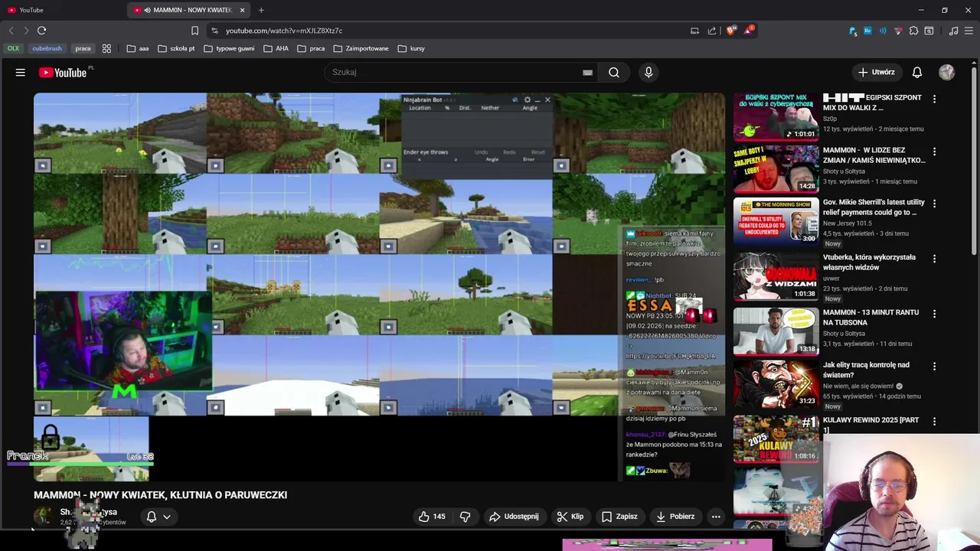Open options for Gov. Mikie Sherrill video
The width and height of the screenshot is (980, 551).
click(x=934, y=204)
